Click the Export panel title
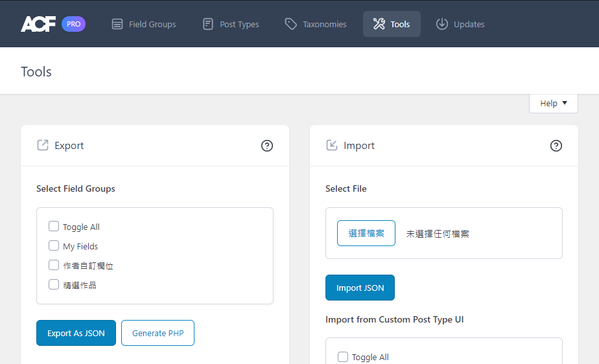 coord(69,146)
